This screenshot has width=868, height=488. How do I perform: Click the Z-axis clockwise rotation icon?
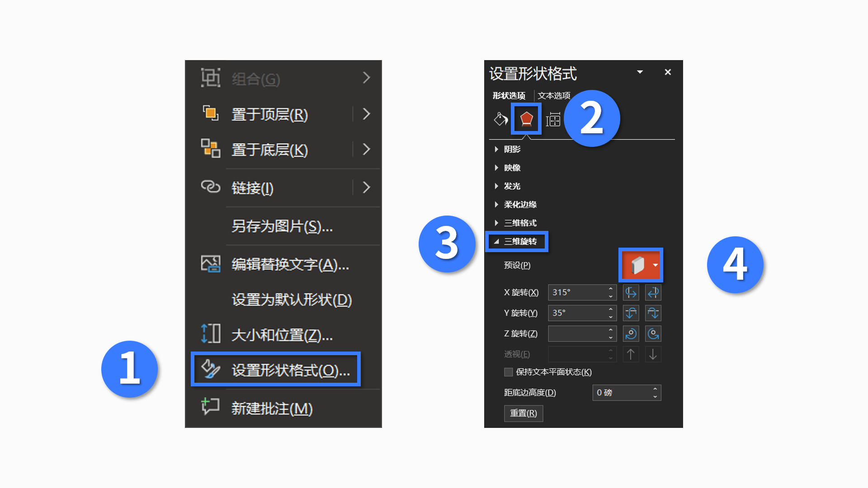click(x=631, y=334)
